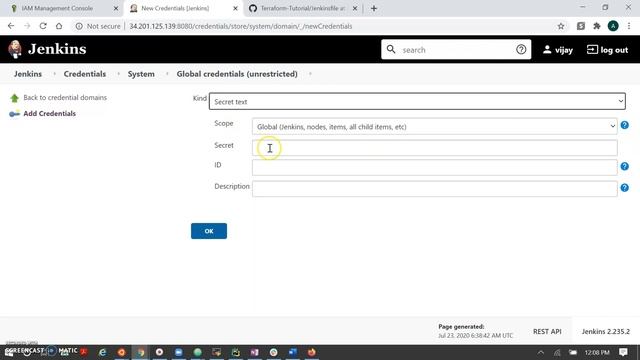
Task: Open Zoom from the taskbar
Action: (178, 352)
